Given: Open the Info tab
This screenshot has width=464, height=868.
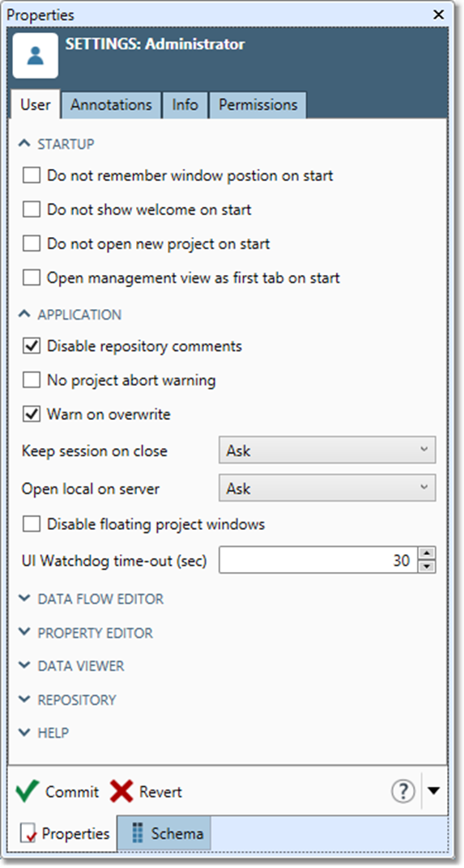Looking at the screenshot, I should 185,105.
